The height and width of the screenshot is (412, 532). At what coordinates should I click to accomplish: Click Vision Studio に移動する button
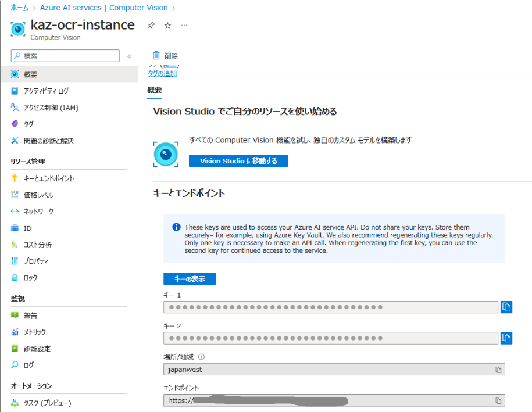tap(238, 161)
